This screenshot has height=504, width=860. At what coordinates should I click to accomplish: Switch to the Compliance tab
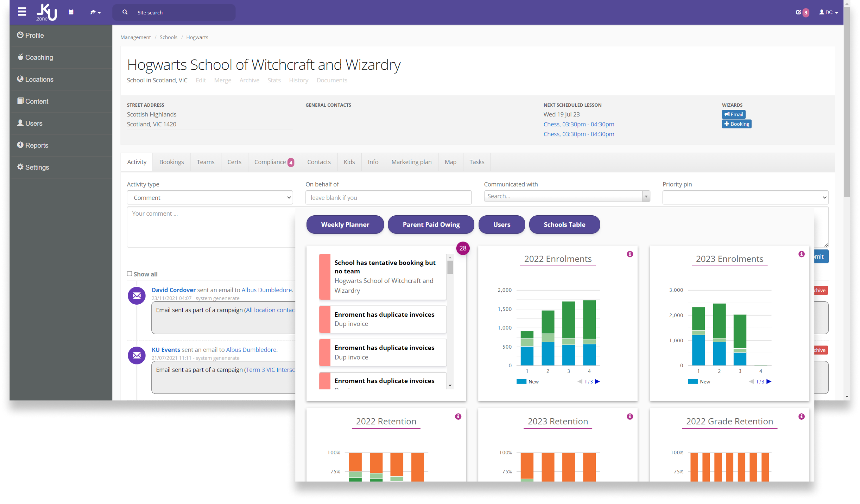tap(274, 162)
